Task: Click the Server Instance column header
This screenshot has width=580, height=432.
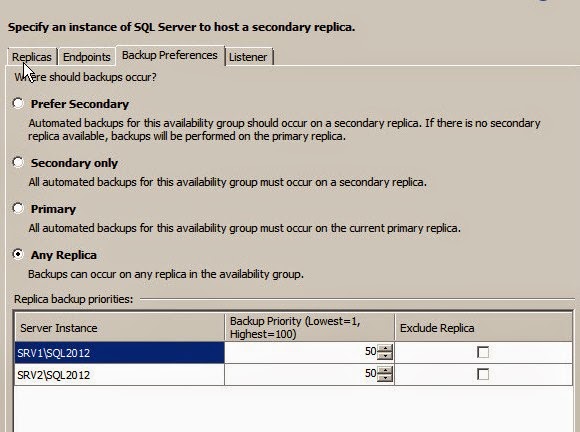Action: coord(120,328)
